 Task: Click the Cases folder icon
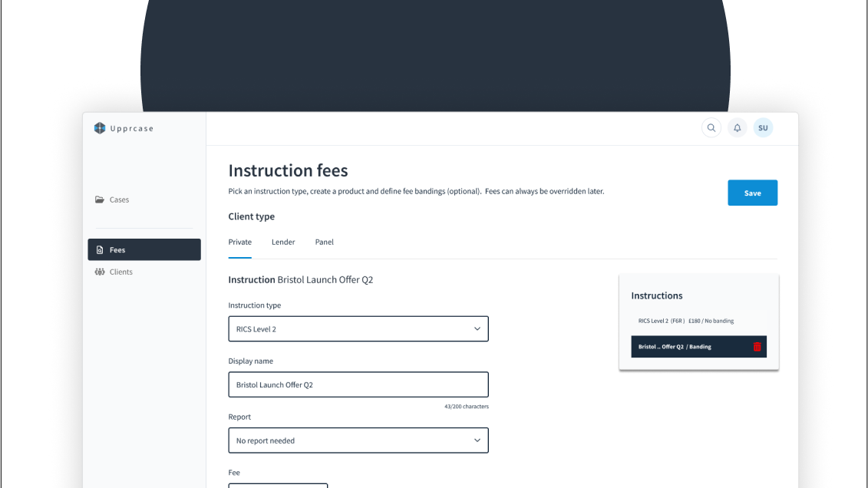tap(100, 199)
